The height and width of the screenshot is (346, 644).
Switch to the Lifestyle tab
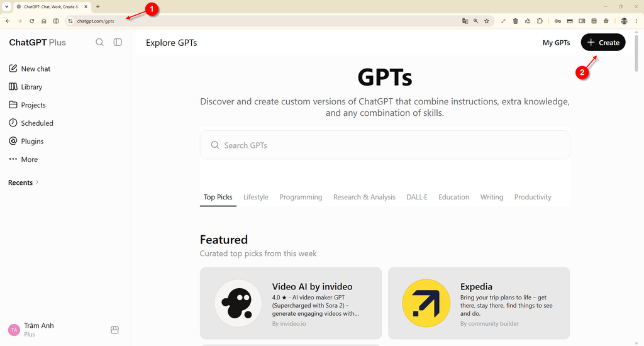(x=256, y=198)
